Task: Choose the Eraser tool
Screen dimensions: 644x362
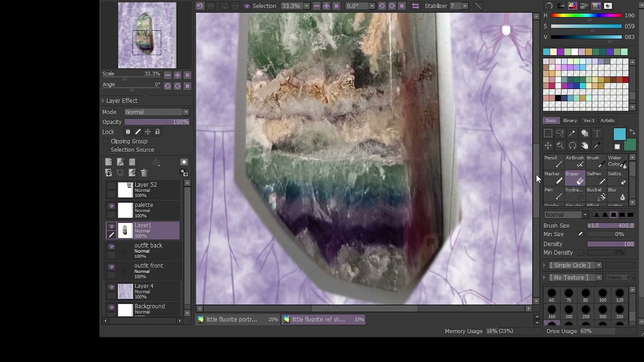Action: coord(575,178)
